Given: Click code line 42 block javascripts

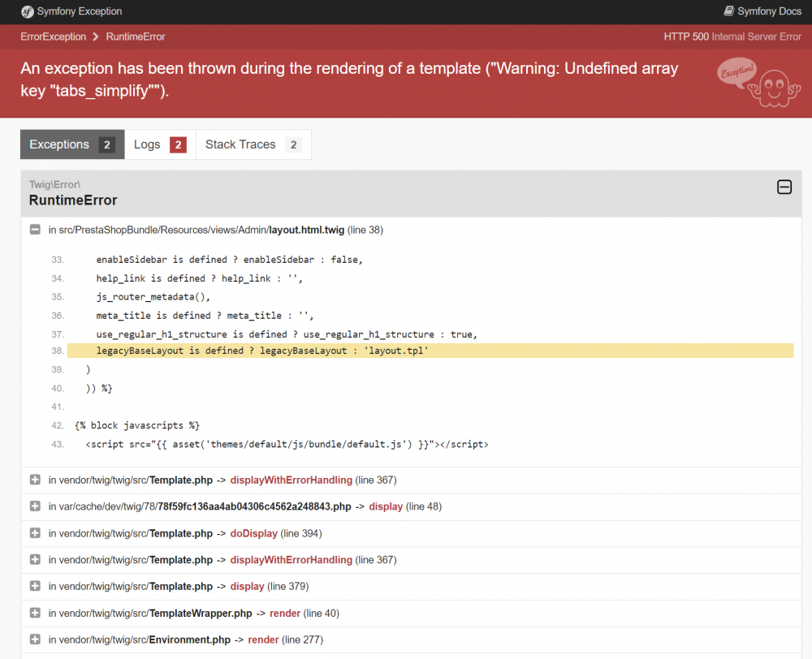Looking at the screenshot, I should click(137, 425).
